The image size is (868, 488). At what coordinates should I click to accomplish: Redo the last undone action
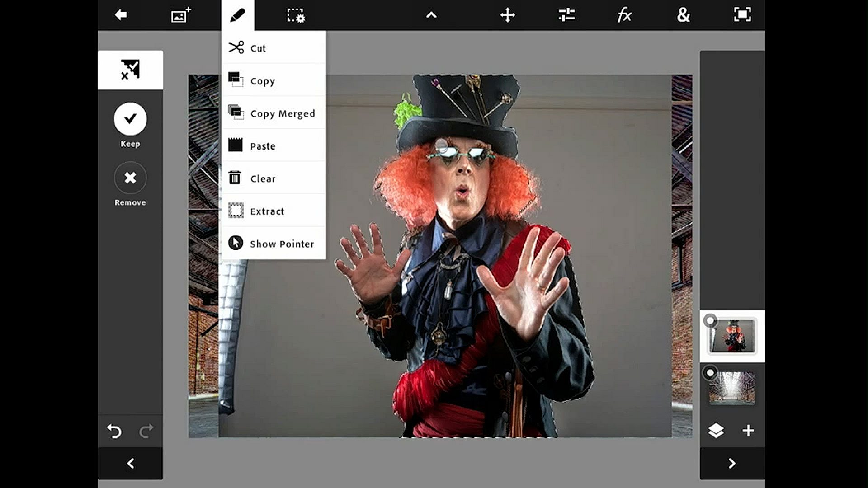coord(146,431)
